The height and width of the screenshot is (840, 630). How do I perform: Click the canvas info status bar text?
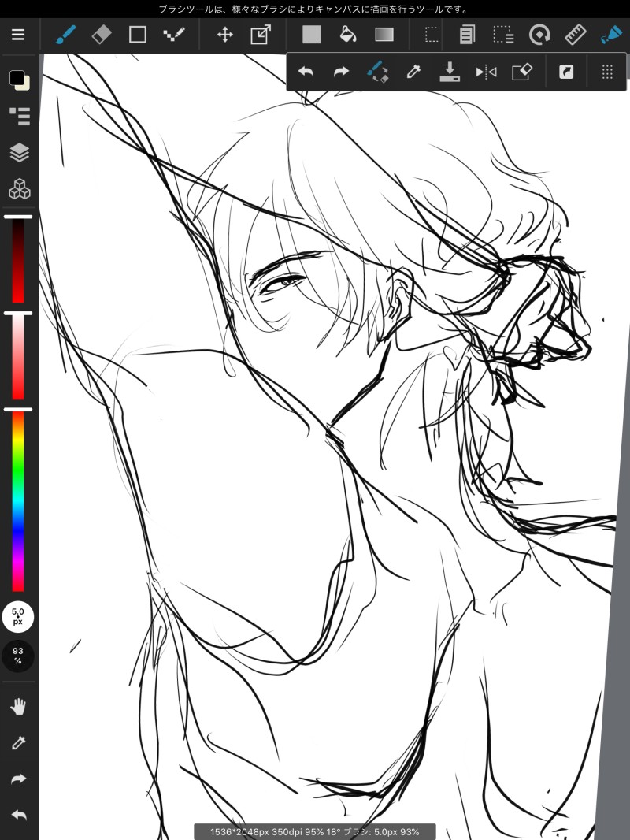(x=315, y=832)
